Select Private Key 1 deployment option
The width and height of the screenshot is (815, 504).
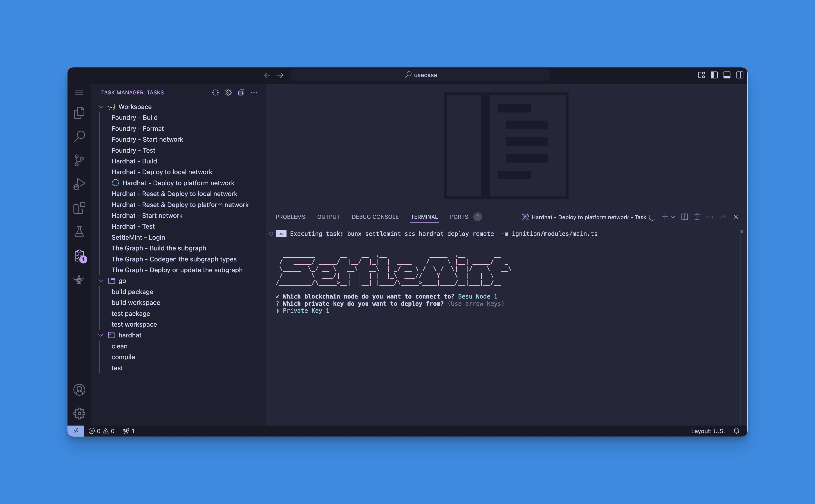click(x=305, y=310)
